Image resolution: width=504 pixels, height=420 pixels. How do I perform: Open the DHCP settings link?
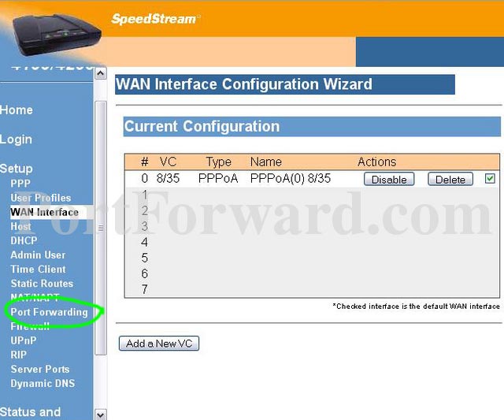(x=24, y=240)
